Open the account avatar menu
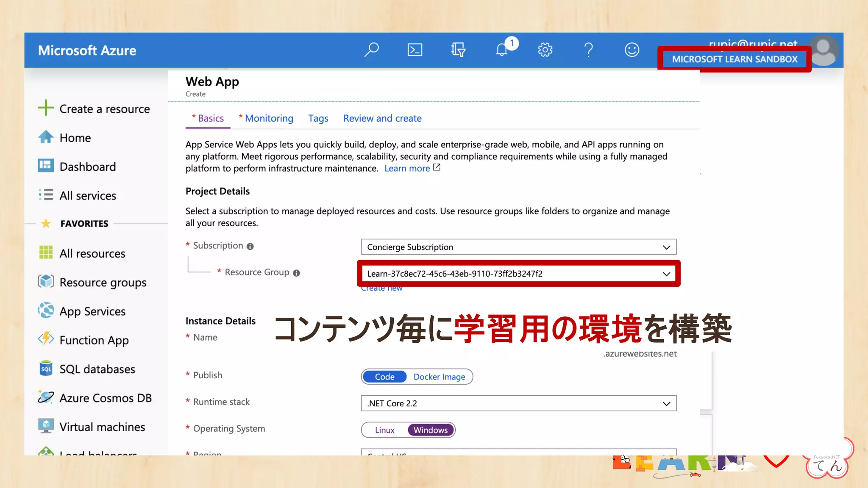 [x=823, y=50]
